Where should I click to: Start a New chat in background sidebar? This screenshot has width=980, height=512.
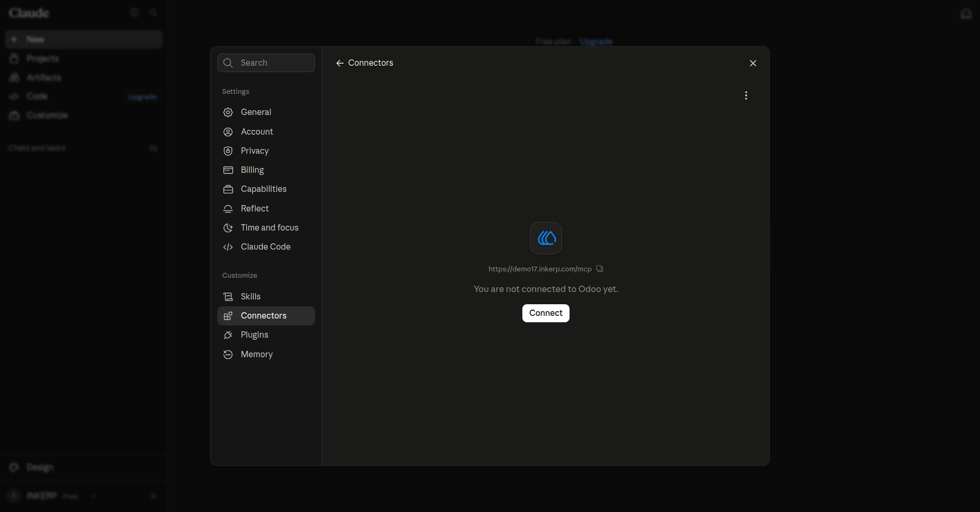[x=84, y=39]
